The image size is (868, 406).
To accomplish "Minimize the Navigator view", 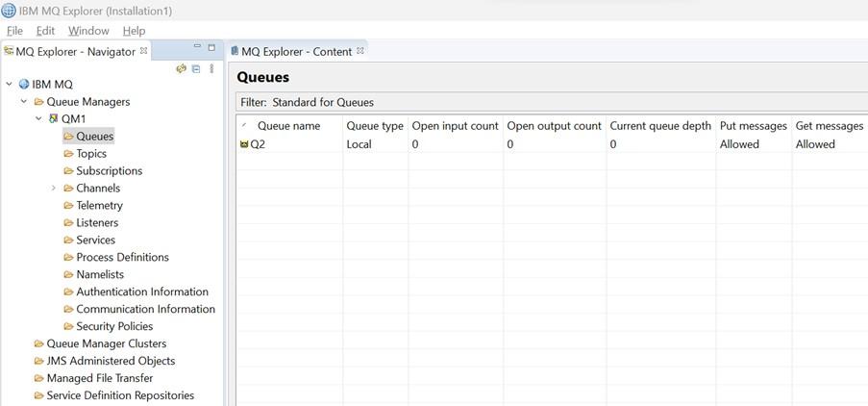I will pos(197,47).
